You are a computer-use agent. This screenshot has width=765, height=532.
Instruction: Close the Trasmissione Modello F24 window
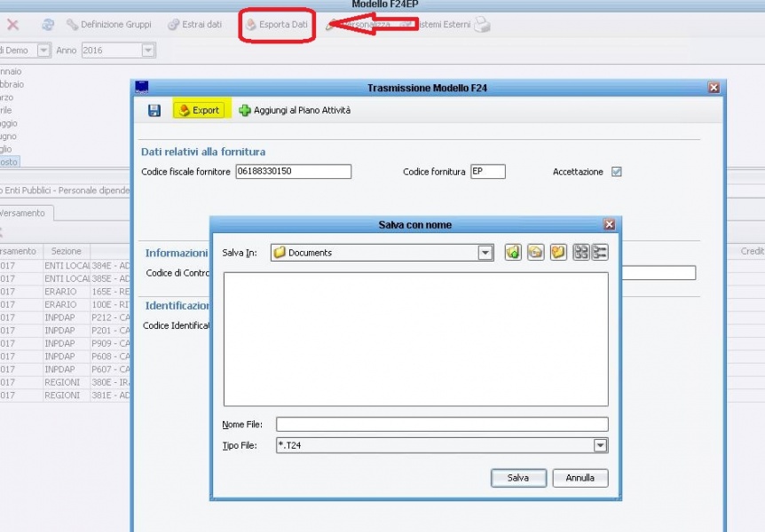point(714,87)
